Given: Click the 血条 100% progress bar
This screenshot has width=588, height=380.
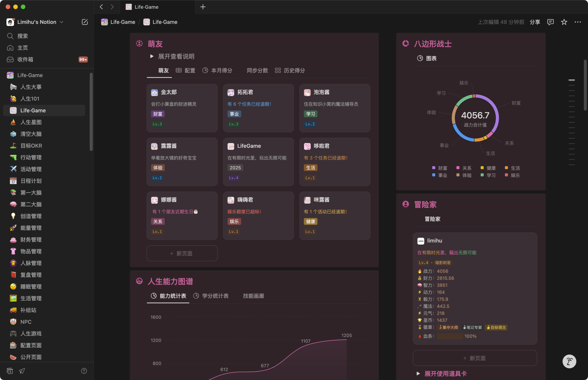Looking at the screenshot, I should click(x=449, y=336).
